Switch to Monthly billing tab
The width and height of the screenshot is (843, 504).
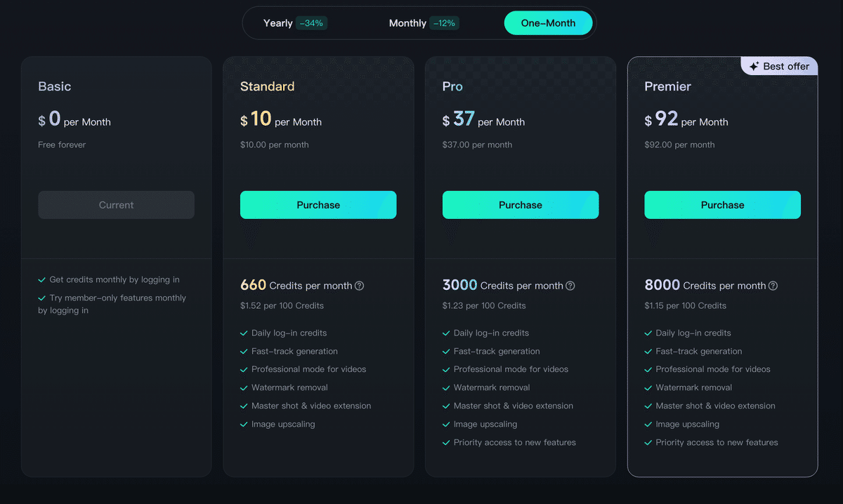[x=407, y=23]
